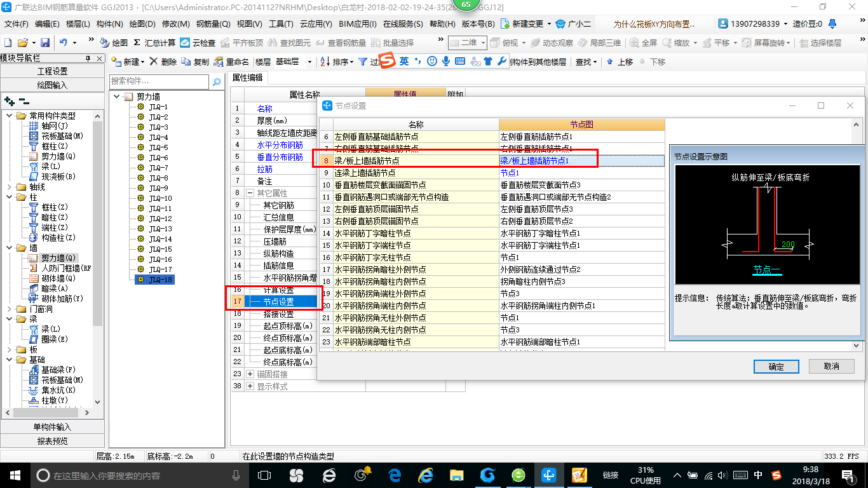Open the 工具(T) menu

pyautogui.click(x=281, y=24)
